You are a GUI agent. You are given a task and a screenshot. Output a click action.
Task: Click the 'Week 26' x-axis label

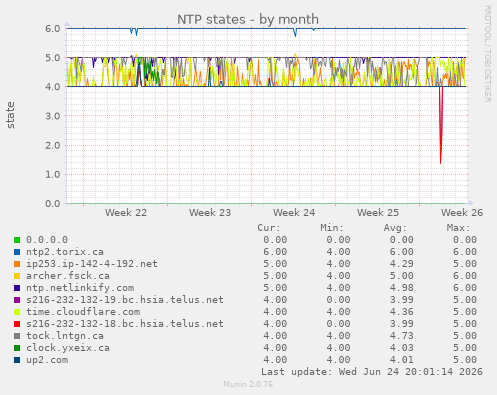pos(462,213)
